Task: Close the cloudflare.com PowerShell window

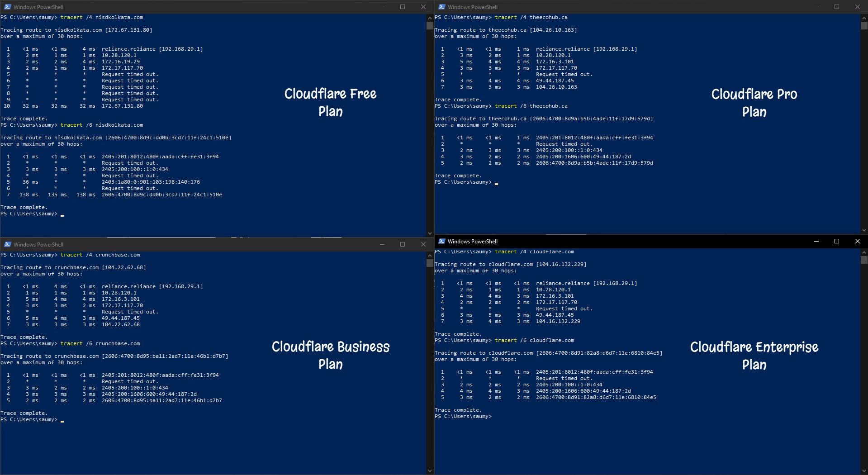Action: coord(857,241)
